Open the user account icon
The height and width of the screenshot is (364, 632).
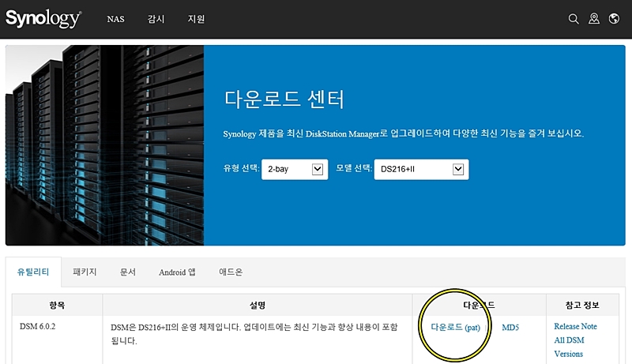coord(594,18)
